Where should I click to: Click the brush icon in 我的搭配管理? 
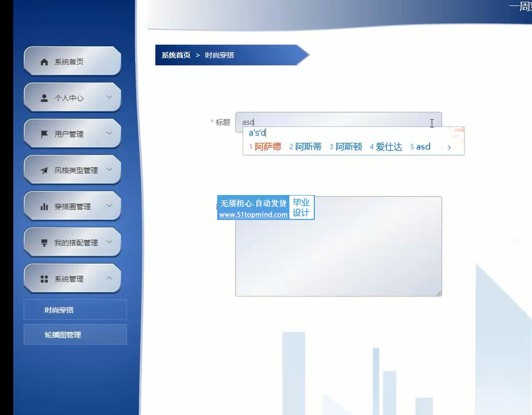coord(44,243)
